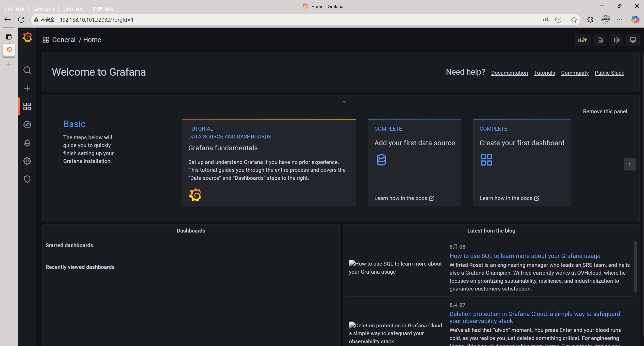Click the dashboard squares icon in dashboard card

(x=486, y=160)
